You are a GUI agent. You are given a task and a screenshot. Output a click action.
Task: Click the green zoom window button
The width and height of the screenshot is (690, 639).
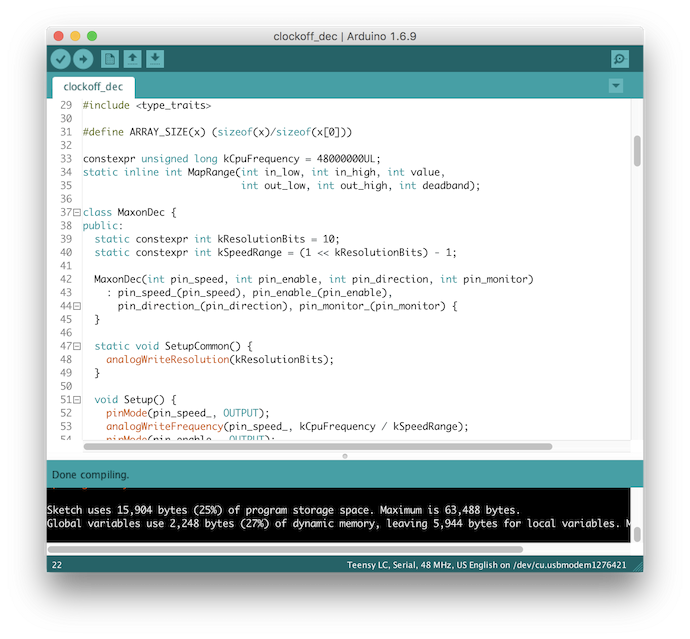click(x=92, y=36)
